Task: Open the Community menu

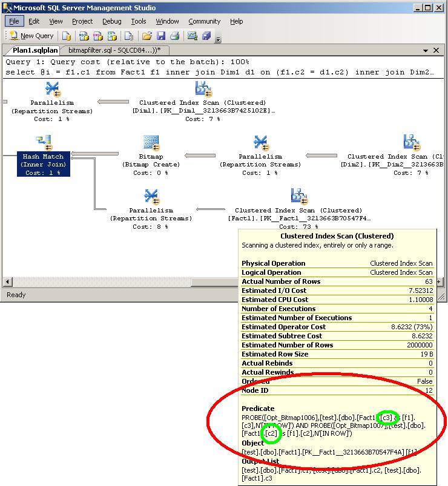Action: pyautogui.click(x=204, y=21)
